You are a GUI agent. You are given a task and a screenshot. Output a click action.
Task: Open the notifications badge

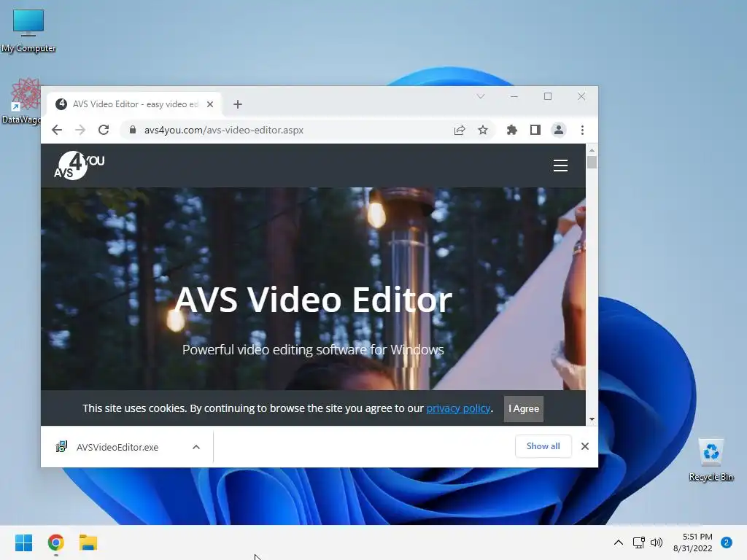727,542
